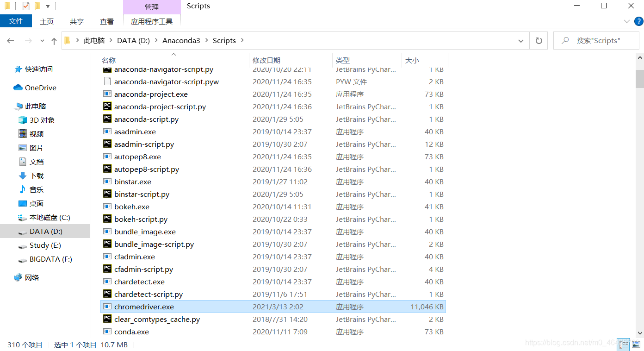Click the Help question mark icon

tap(638, 21)
